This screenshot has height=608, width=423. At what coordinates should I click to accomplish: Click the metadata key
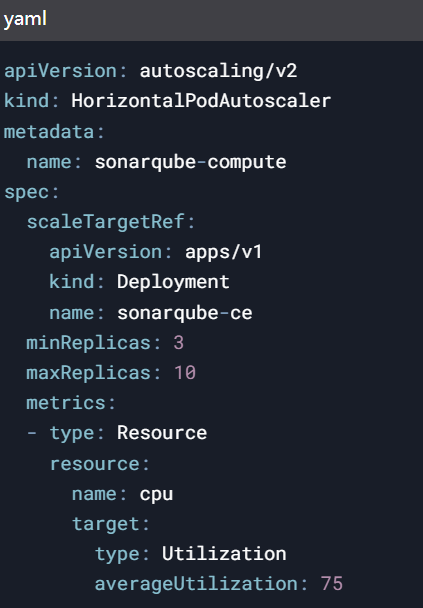click(x=48, y=132)
